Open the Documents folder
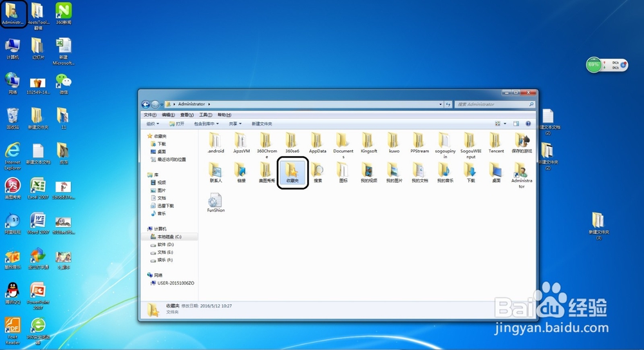 coord(343,146)
